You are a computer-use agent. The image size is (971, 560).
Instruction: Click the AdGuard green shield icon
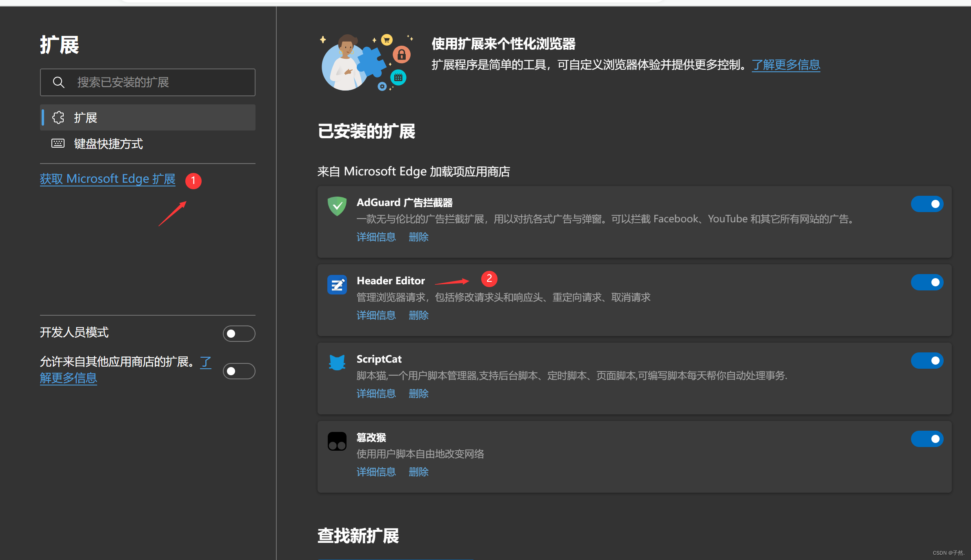337,206
